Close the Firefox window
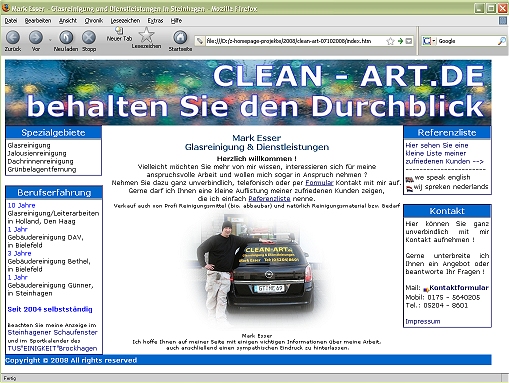The height and width of the screenshot is (383, 509). [x=502, y=8]
